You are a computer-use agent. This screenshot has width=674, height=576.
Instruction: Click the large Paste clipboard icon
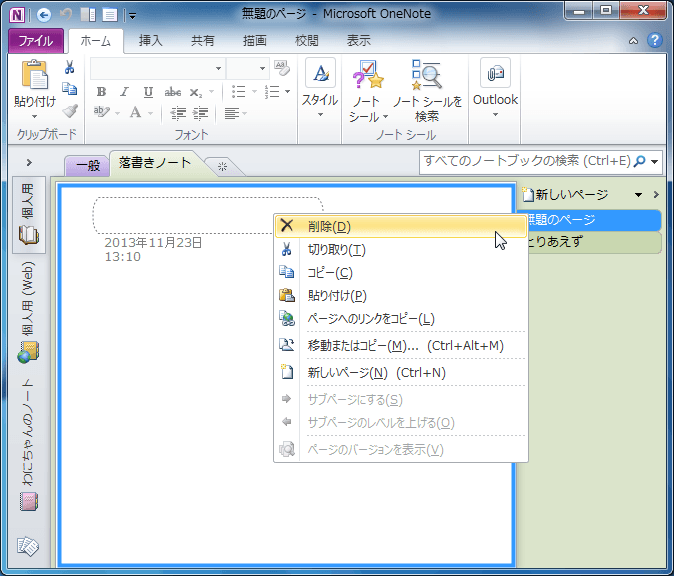click(x=34, y=74)
